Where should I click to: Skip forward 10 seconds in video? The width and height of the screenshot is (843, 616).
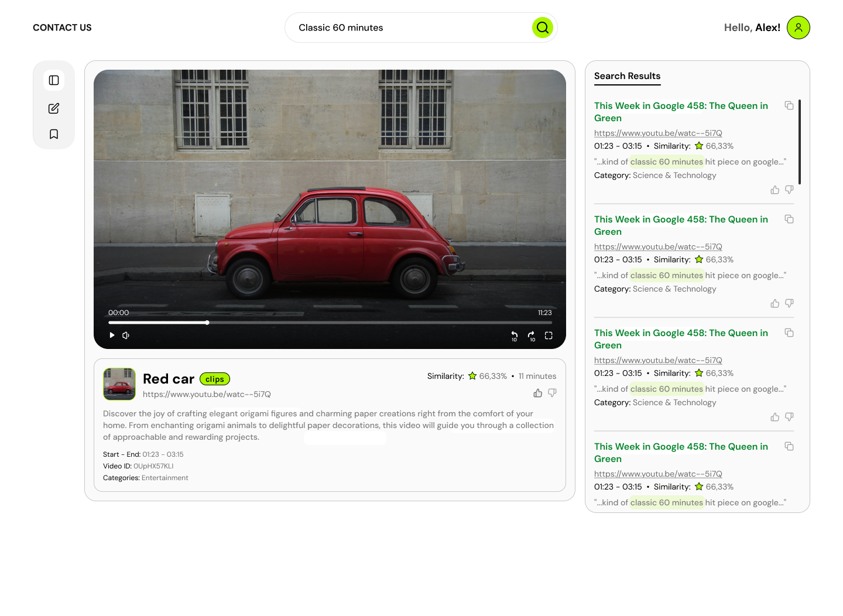[x=532, y=336]
